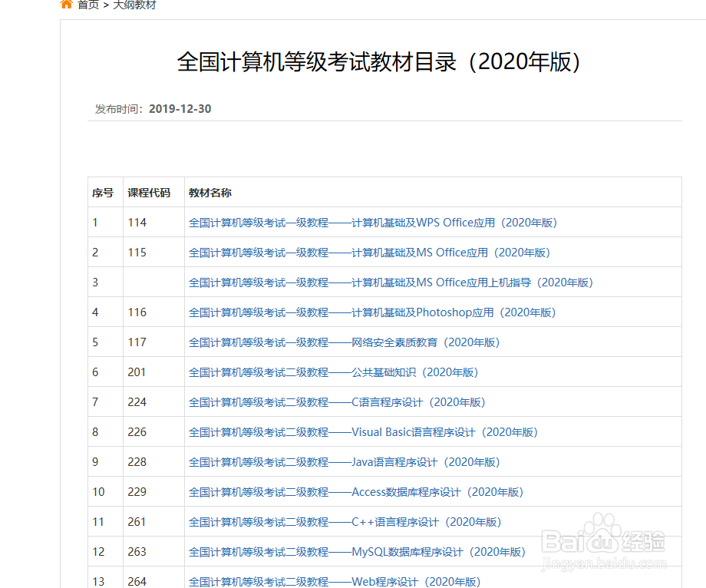Open the Access数据库程序设计 textbook link
The image size is (706, 588).
pyautogui.click(x=356, y=492)
